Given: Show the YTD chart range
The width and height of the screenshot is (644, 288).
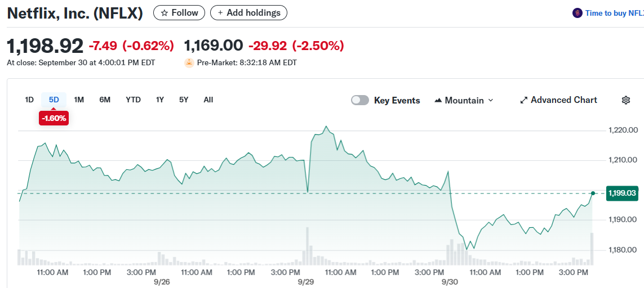Looking at the screenshot, I should [133, 100].
